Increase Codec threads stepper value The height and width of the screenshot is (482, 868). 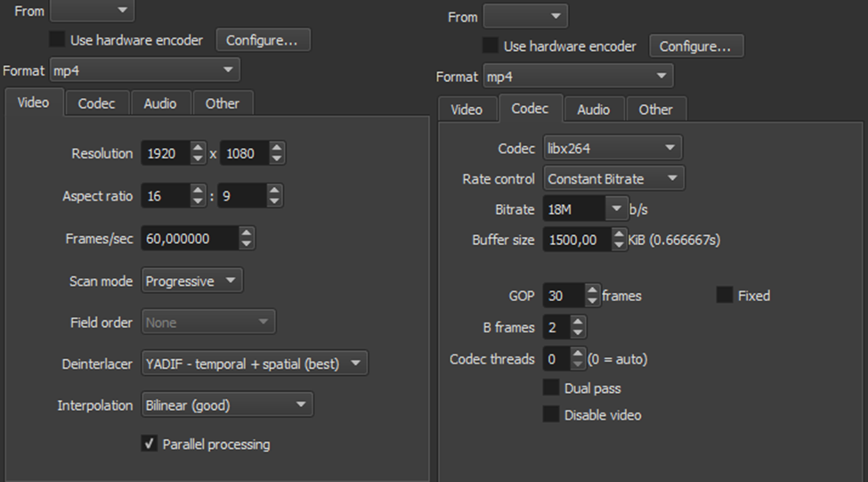pos(578,353)
